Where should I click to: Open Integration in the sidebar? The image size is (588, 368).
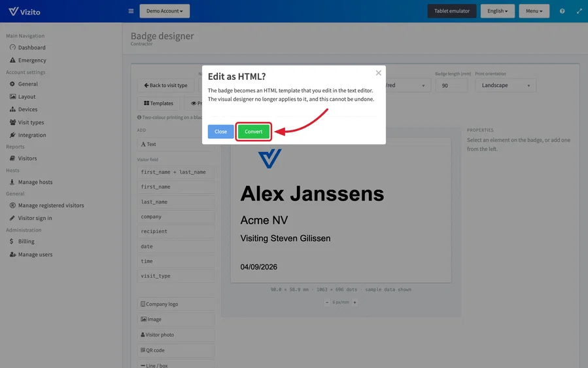pyautogui.click(x=27, y=135)
